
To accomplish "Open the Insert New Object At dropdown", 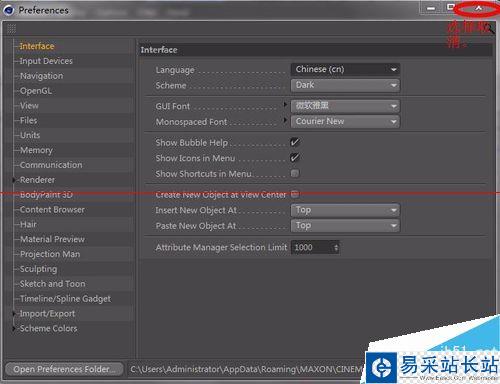I will click(x=345, y=210).
